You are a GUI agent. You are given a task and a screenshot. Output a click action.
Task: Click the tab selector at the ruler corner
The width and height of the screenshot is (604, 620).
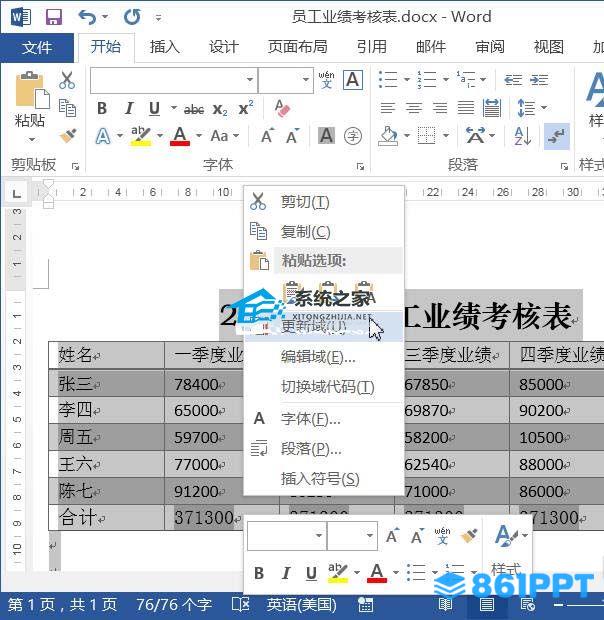(16, 193)
